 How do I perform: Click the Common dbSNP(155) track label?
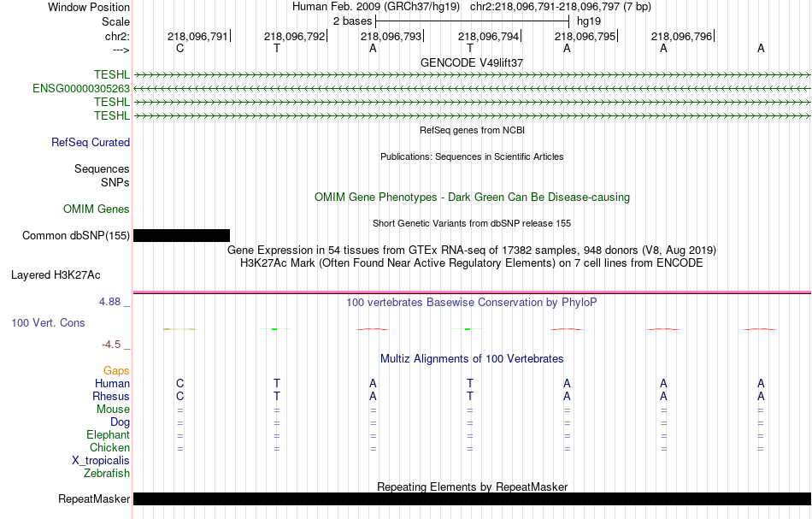pos(76,236)
